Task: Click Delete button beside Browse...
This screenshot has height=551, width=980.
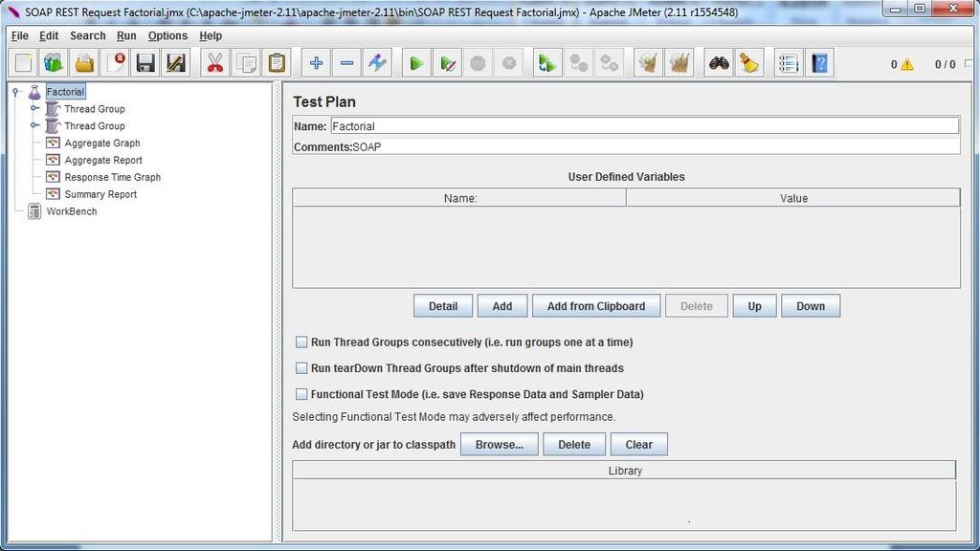Action: click(x=574, y=445)
